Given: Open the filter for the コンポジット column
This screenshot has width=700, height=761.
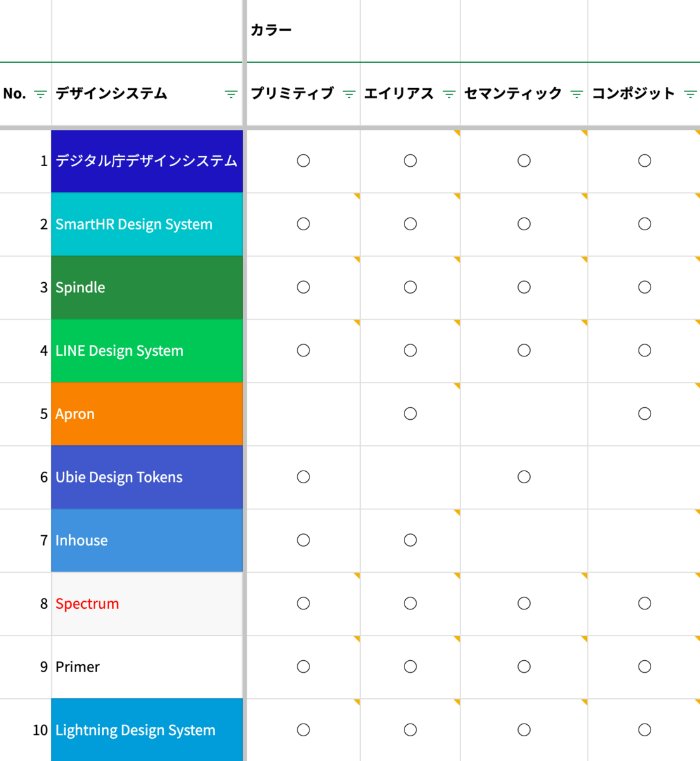Looking at the screenshot, I should tap(690, 94).
